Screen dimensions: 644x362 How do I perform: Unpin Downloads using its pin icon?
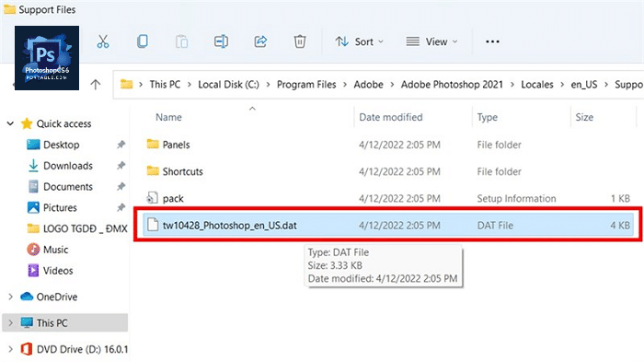tap(121, 166)
